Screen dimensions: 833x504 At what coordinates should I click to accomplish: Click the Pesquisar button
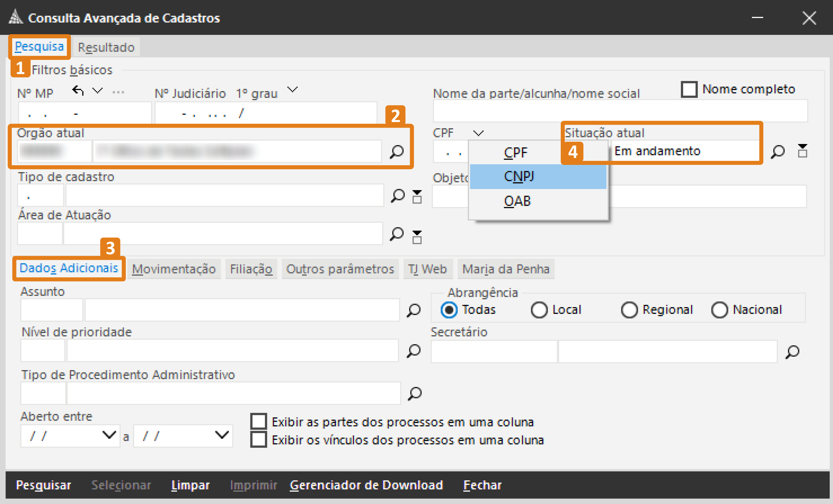(x=43, y=485)
